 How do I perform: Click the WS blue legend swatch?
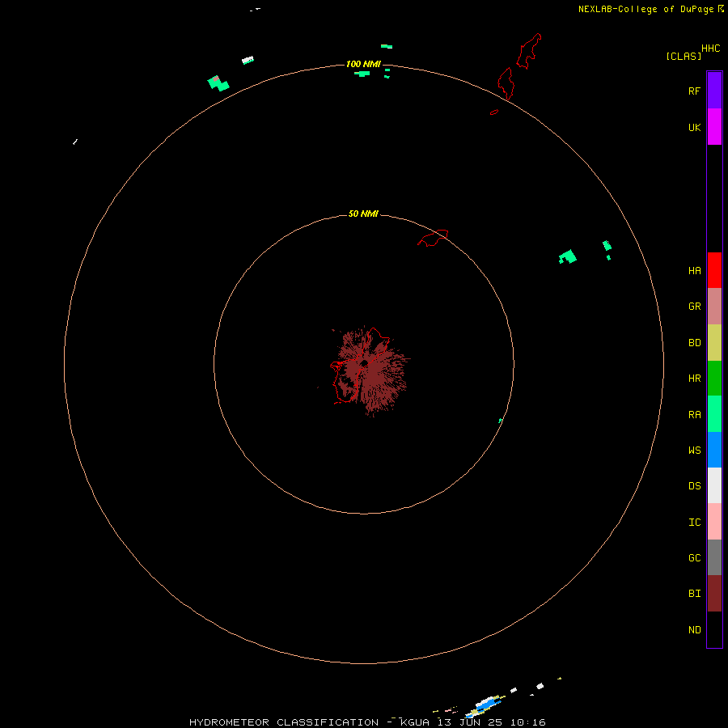coord(714,450)
